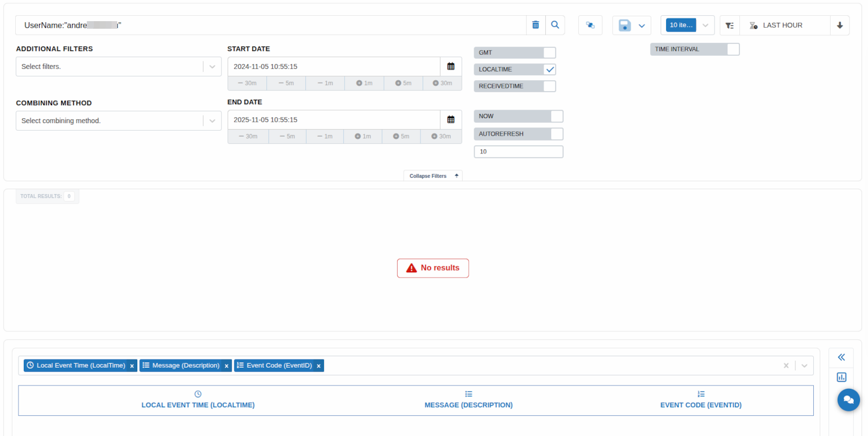The width and height of the screenshot is (868, 436).
Task: Run the search with the magnifier icon
Action: (555, 25)
